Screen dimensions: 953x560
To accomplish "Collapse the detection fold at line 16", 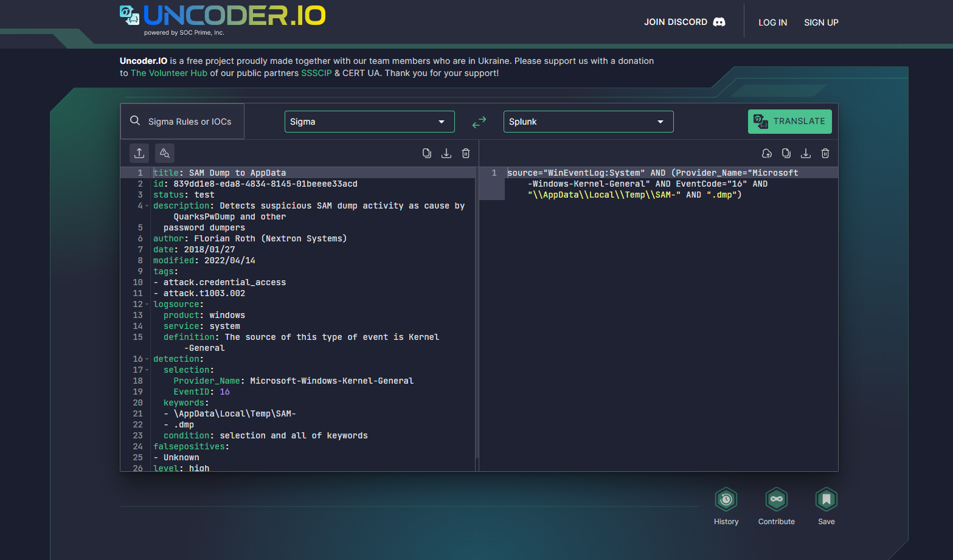I will pos(147,359).
